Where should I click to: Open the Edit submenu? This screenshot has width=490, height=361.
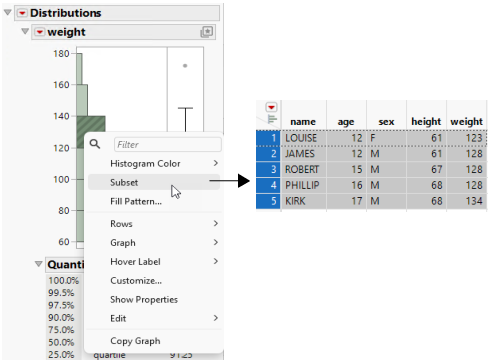154,319
